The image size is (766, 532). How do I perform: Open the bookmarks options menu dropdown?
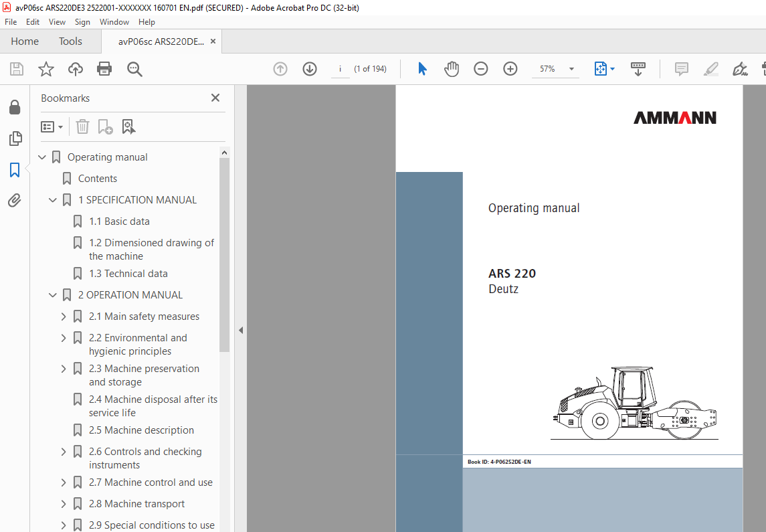click(x=52, y=127)
